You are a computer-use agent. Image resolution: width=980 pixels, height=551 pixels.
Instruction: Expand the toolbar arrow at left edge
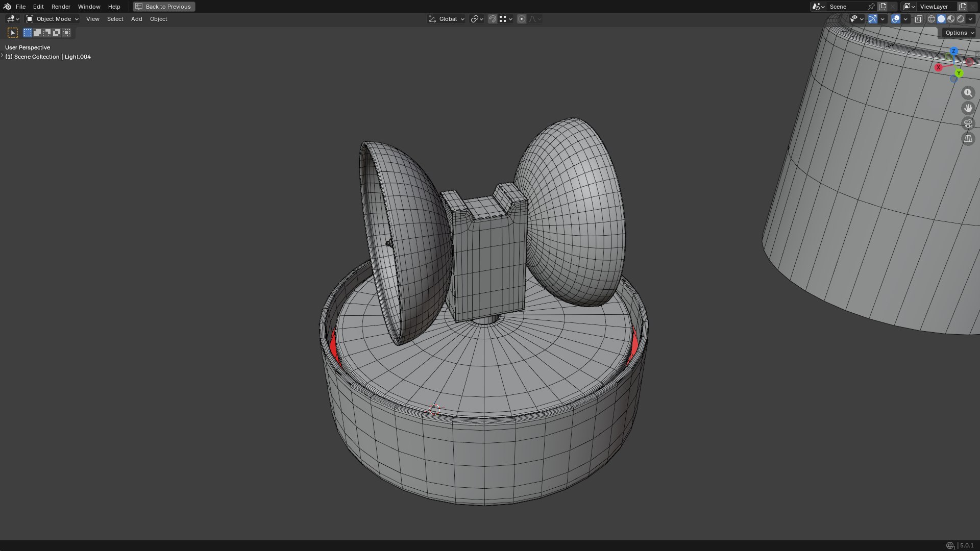click(2, 55)
